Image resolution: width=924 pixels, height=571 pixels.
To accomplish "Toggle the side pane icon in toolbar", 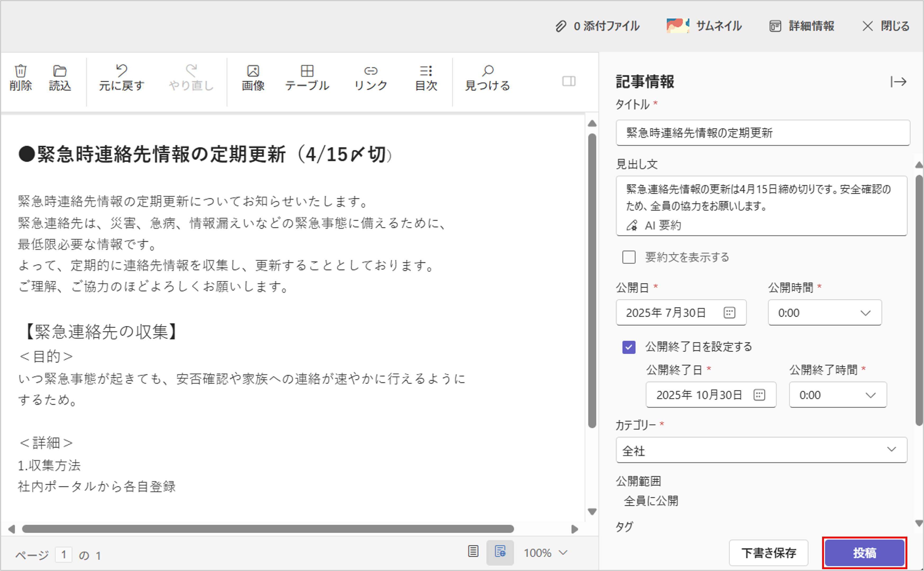I will [569, 81].
